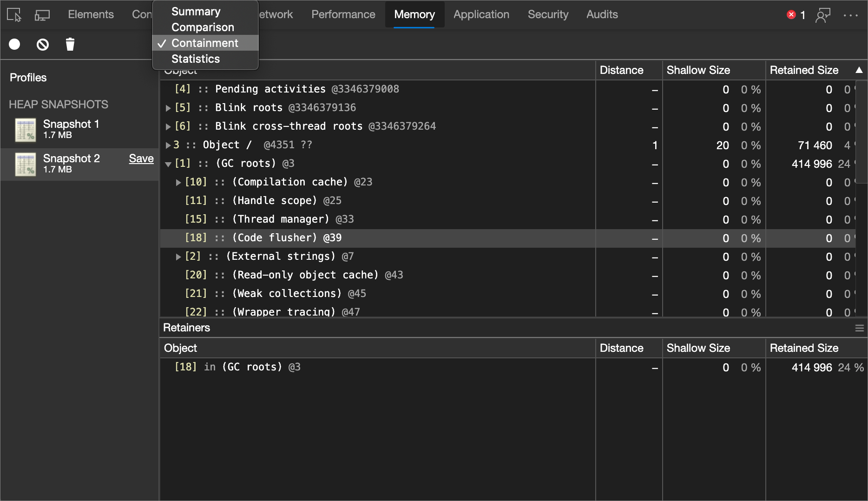
Task: Select the checked Containment view option
Action: (204, 43)
